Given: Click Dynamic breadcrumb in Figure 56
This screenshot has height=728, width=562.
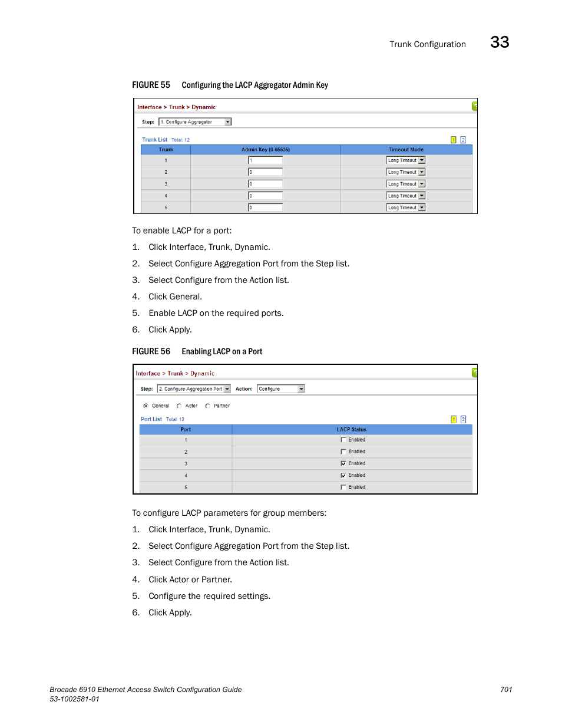Looking at the screenshot, I should click(203, 374).
